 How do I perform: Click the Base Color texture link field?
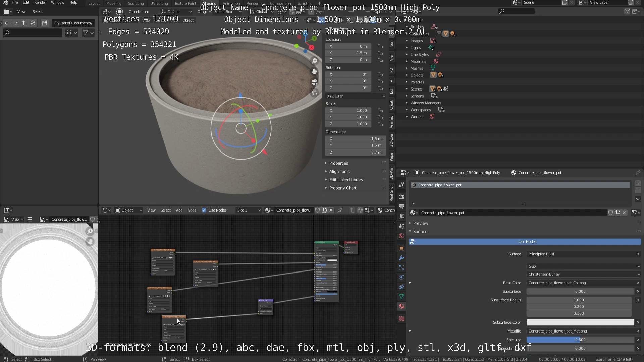click(581, 283)
